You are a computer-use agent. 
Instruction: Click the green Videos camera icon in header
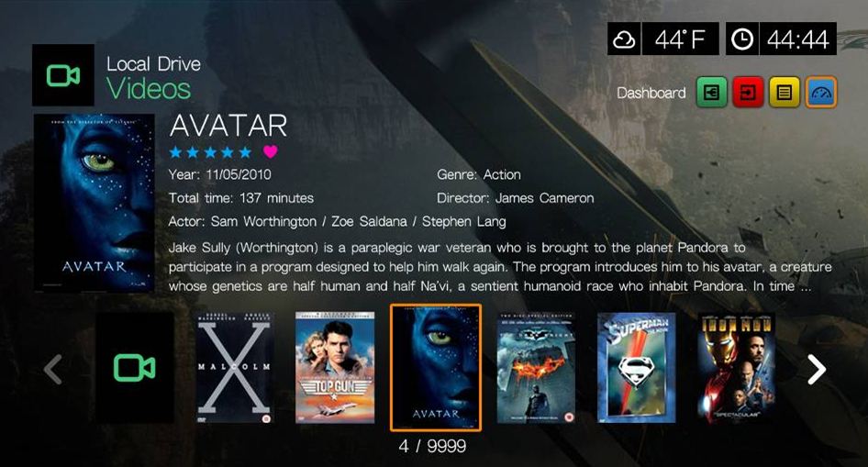coord(63,75)
